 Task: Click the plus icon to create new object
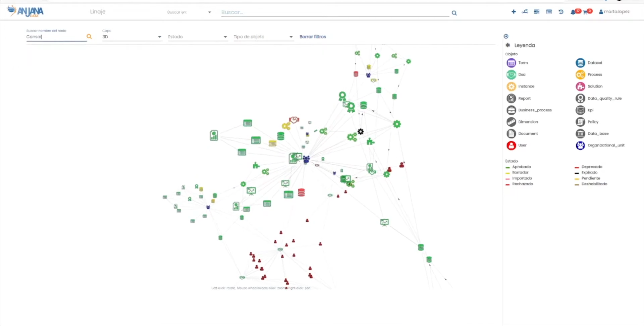coord(514,12)
